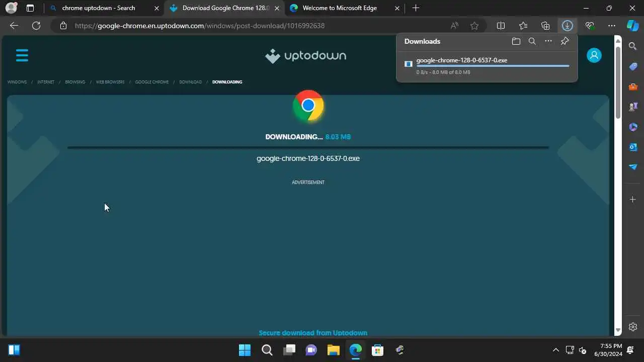
Task: Toggle the Downloads toolbar button
Action: point(568,26)
